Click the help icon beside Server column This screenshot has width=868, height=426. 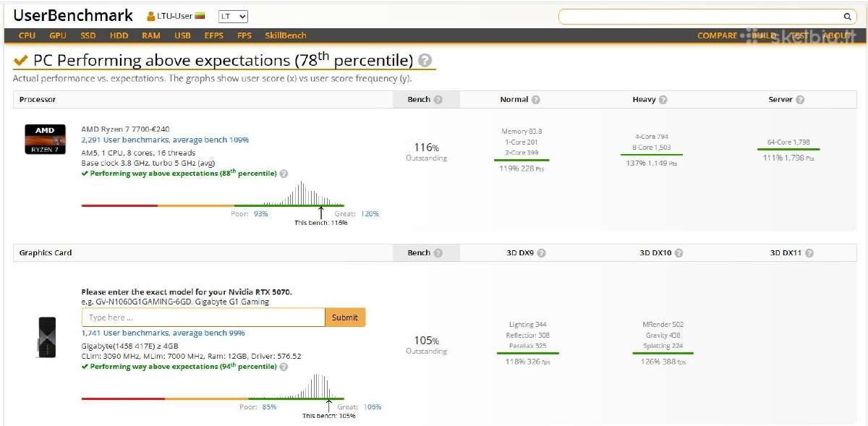coord(801,100)
